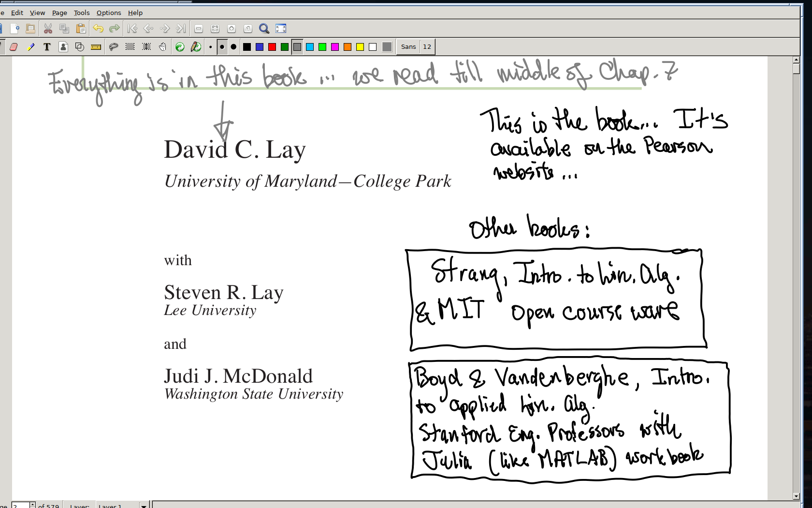Select the Lasso selection tool
Screen dimensions: 812x508
[112, 46]
